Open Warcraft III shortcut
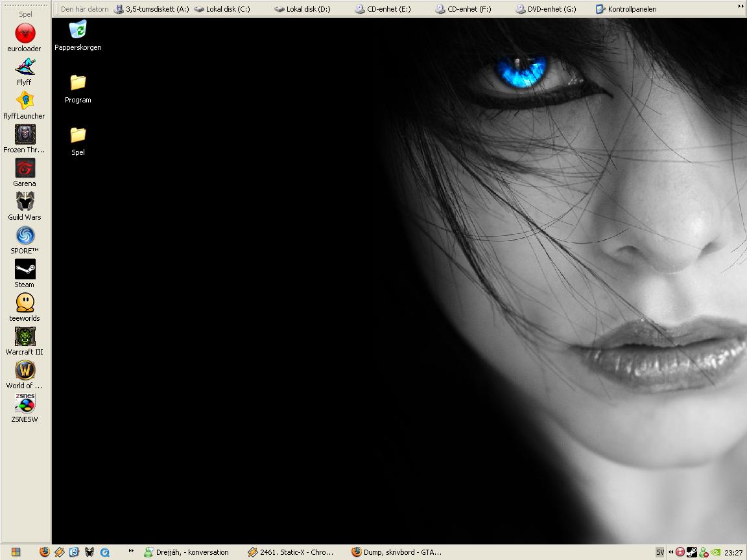 [25, 342]
